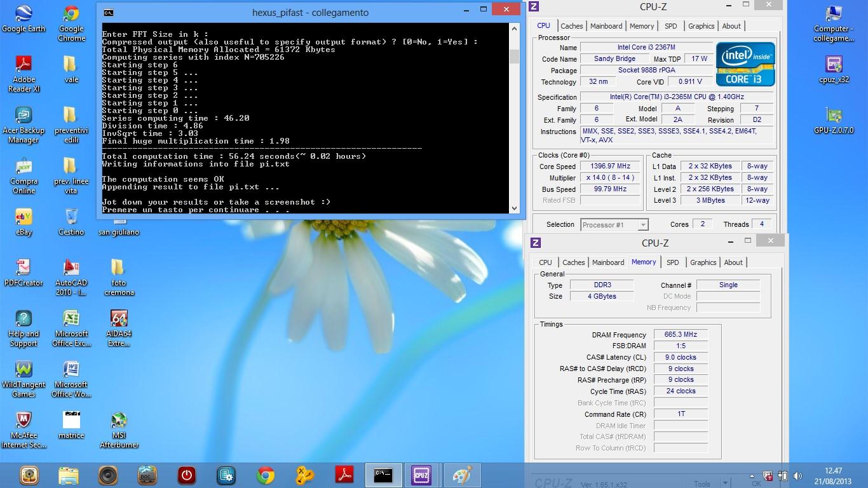Open the Compra Online shortcut
The image size is (868, 488).
pos(24,176)
